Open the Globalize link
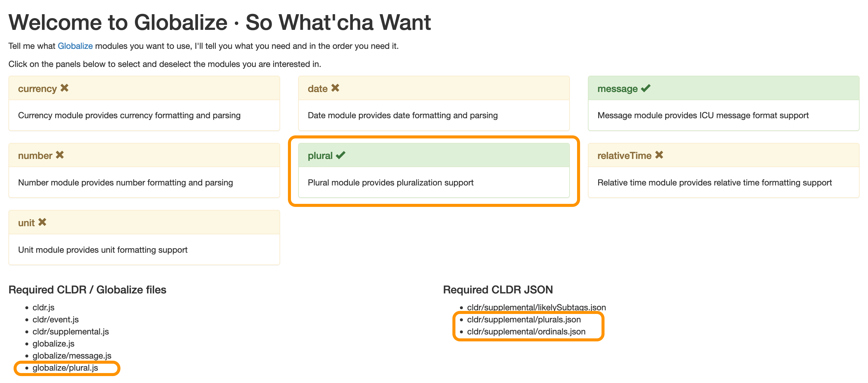The width and height of the screenshot is (868, 383). 75,46
